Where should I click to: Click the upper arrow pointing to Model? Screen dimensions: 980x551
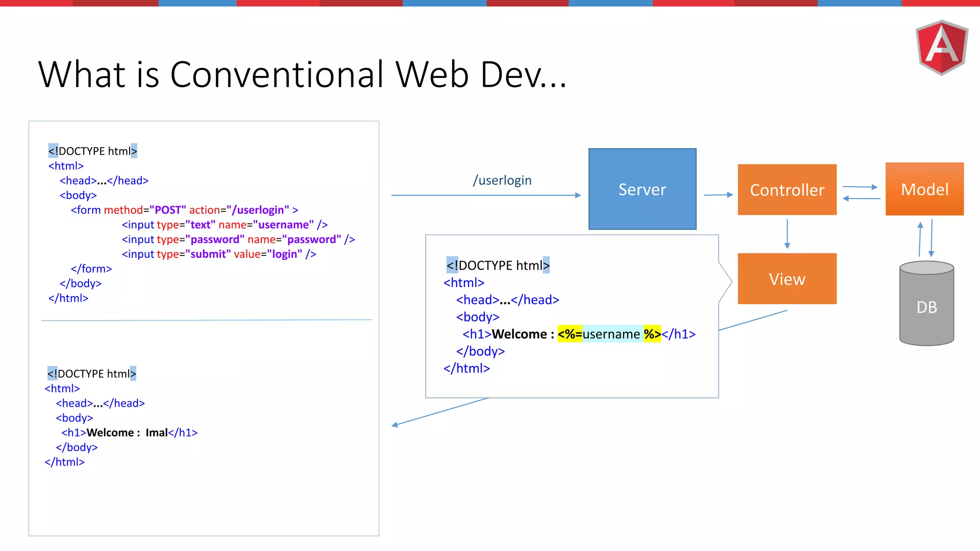point(860,187)
